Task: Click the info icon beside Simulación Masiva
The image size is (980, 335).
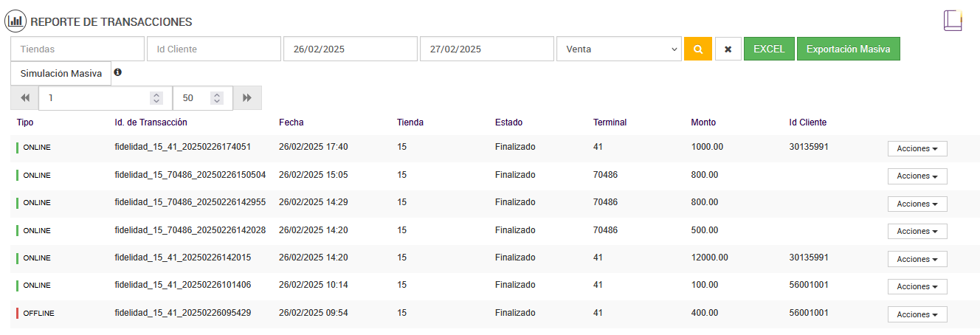Action: coord(117,72)
